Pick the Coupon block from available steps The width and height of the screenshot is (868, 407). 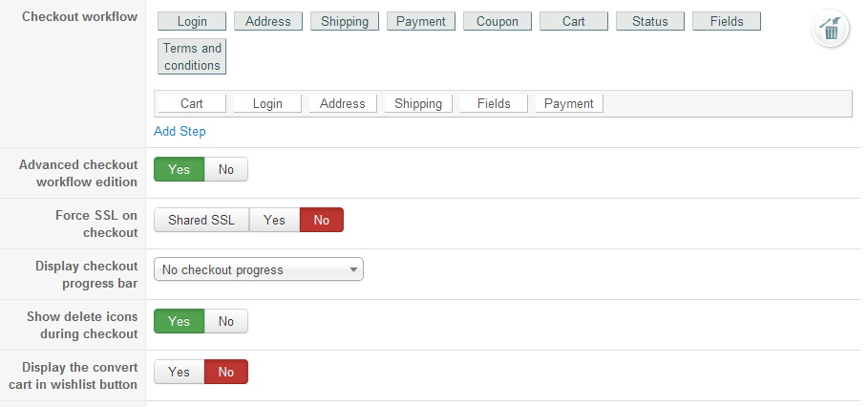498,21
